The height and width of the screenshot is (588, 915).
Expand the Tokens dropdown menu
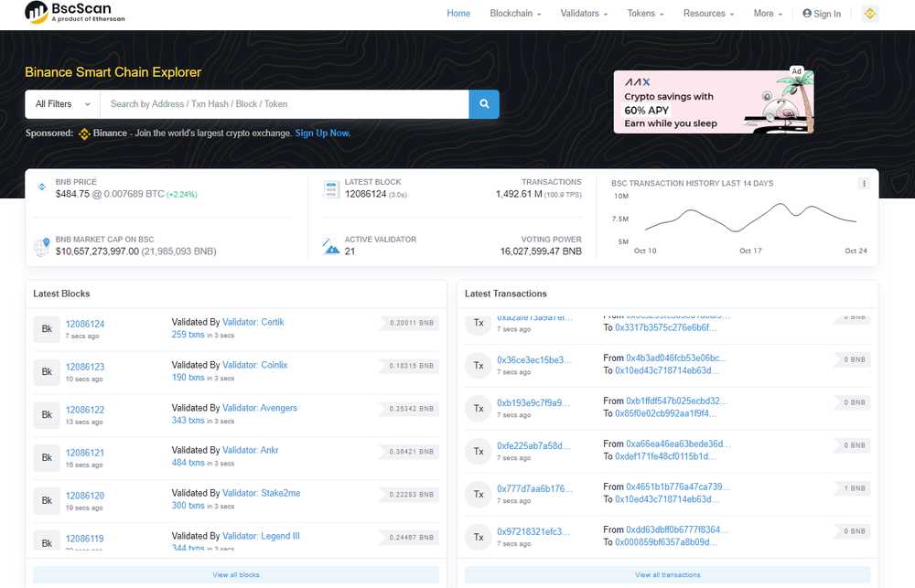pyautogui.click(x=645, y=14)
